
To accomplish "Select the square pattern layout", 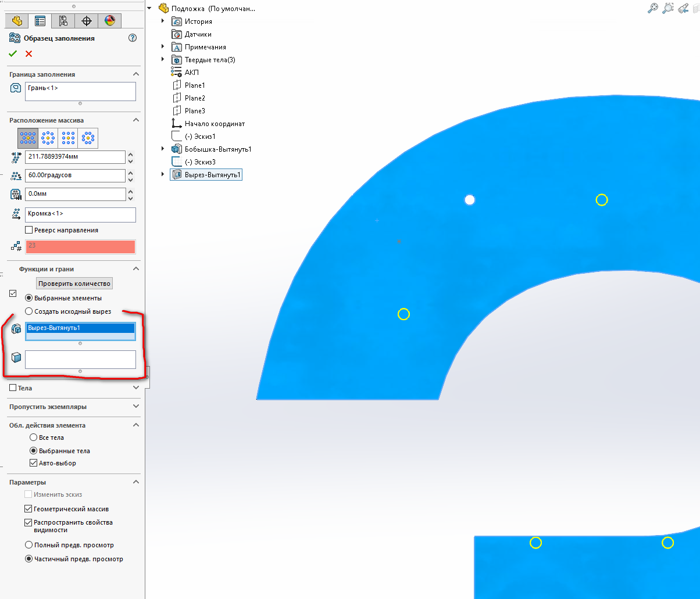I will coord(68,138).
